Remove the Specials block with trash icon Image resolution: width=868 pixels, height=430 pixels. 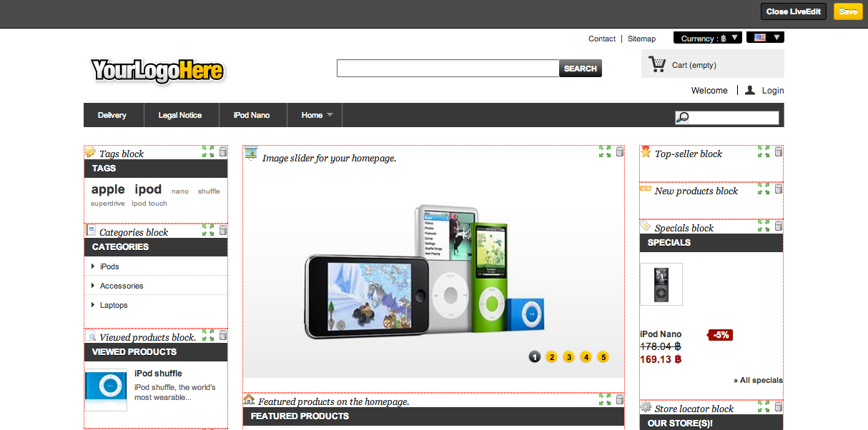[779, 226]
